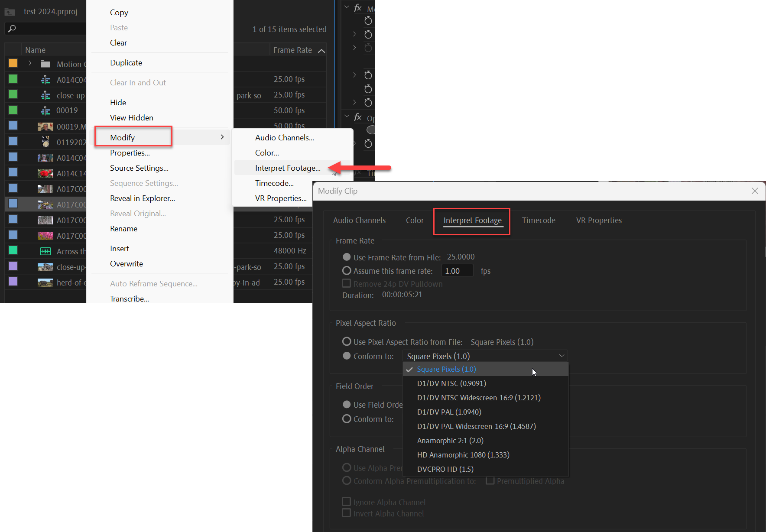Click the fps value input field
Viewport: 766px width, 532px height.
click(457, 270)
